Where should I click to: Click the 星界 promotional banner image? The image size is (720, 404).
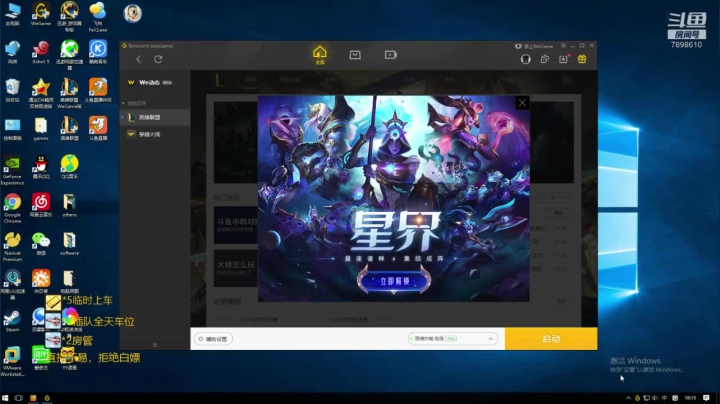(x=394, y=198)
